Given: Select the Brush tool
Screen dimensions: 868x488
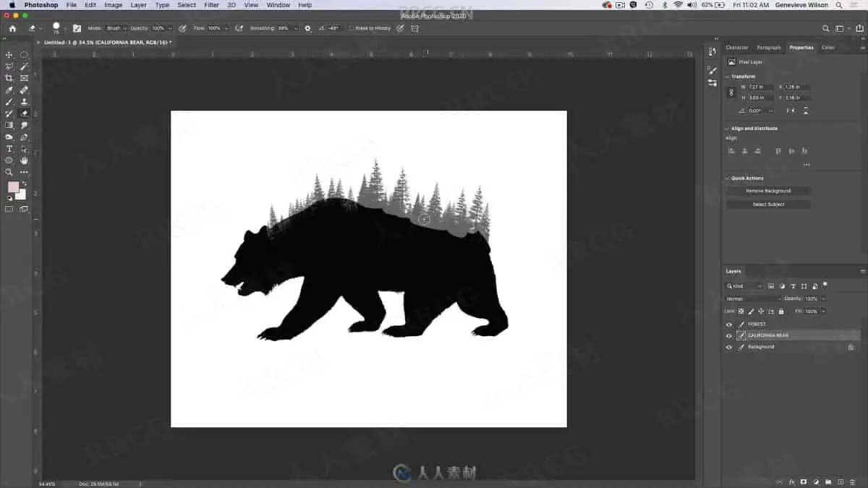Looking at the screenshot, I should click(x=9, y=102).
